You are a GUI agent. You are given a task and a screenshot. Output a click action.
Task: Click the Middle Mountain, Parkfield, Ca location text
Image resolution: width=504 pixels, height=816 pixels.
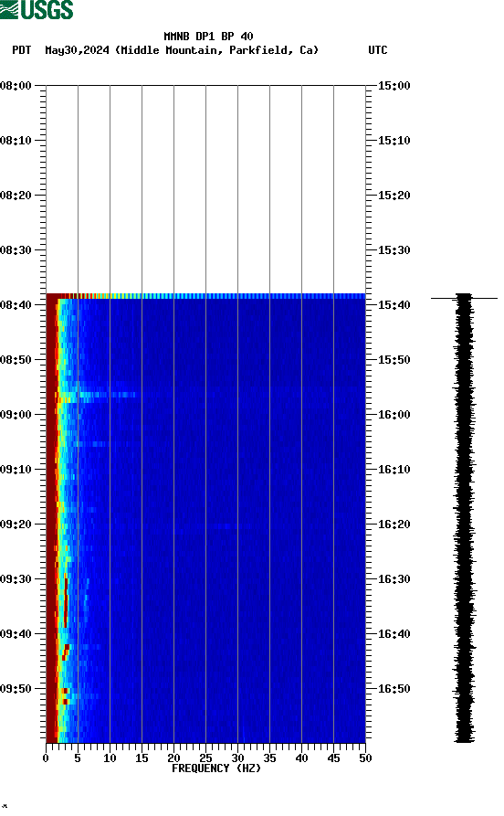(x=217, y=50)
